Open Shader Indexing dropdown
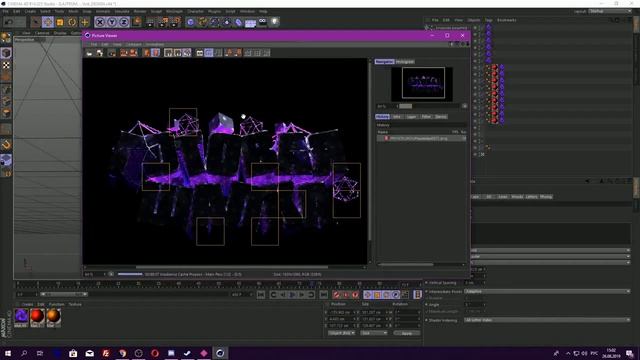Image resolution: width=640 pixels, height=360 pixels. click(x=547, y=320)
